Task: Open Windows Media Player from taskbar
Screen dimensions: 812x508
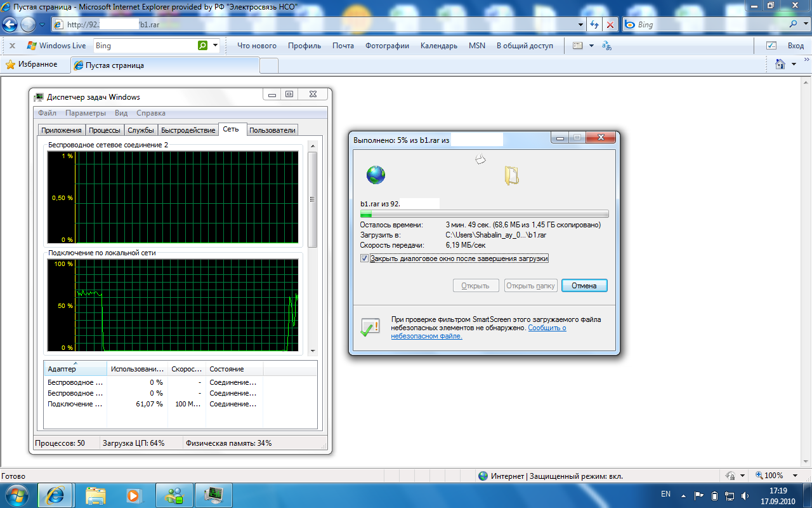Action: click(x=133, y=495)
